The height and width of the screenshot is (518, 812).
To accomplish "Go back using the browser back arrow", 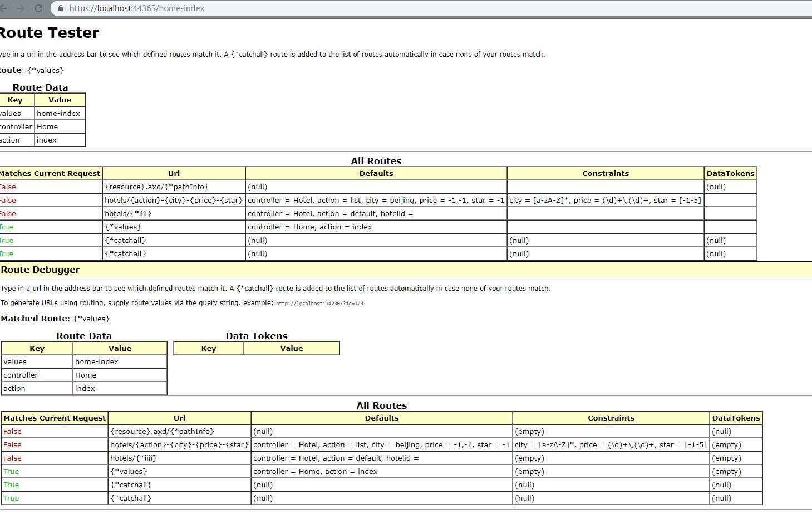I will click(3, 8).
